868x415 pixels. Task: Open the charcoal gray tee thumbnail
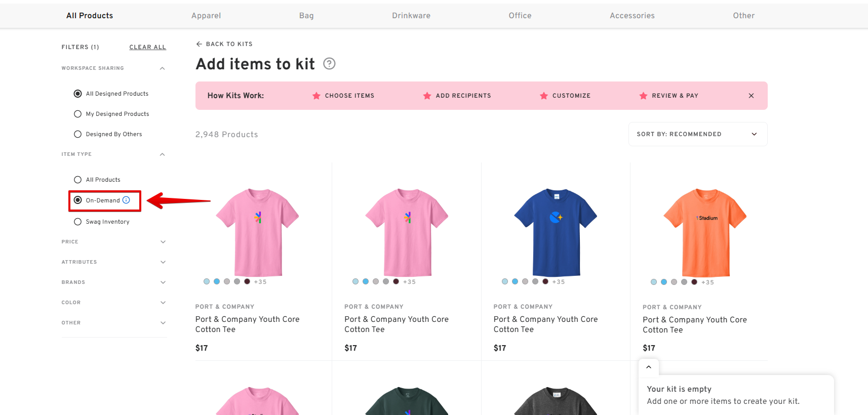(556, 401)
